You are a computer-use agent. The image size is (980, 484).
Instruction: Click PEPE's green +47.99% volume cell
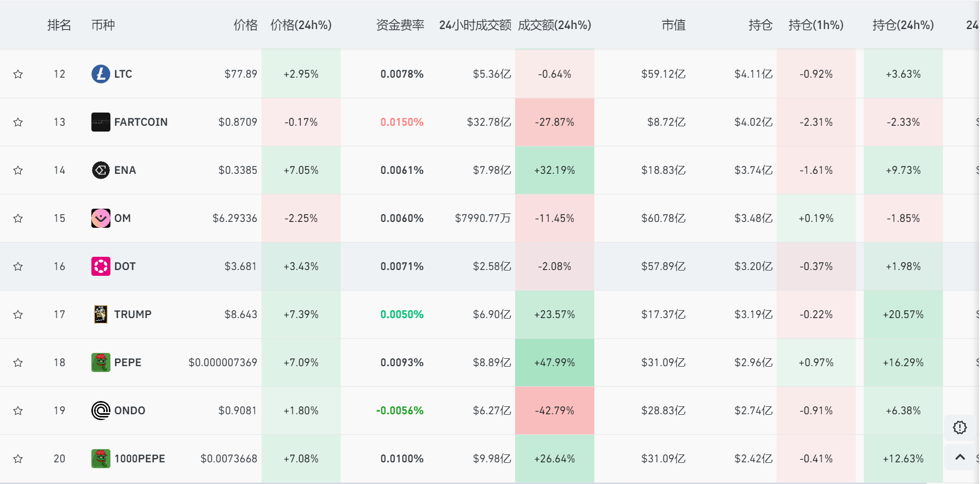[554, 362]
